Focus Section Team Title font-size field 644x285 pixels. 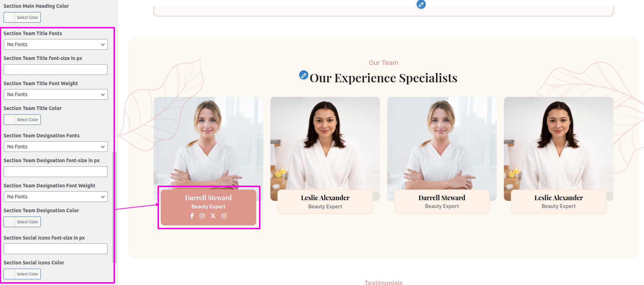click(x=55, y=70)
